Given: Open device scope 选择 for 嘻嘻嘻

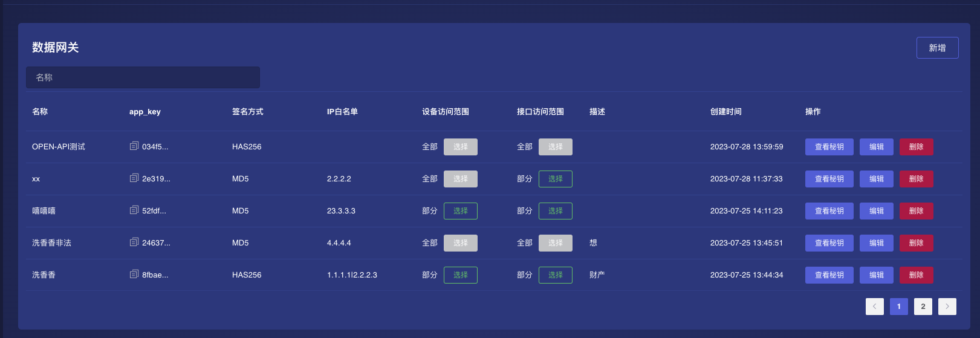Looking at the screenshot, I should (x=460, y=211).
